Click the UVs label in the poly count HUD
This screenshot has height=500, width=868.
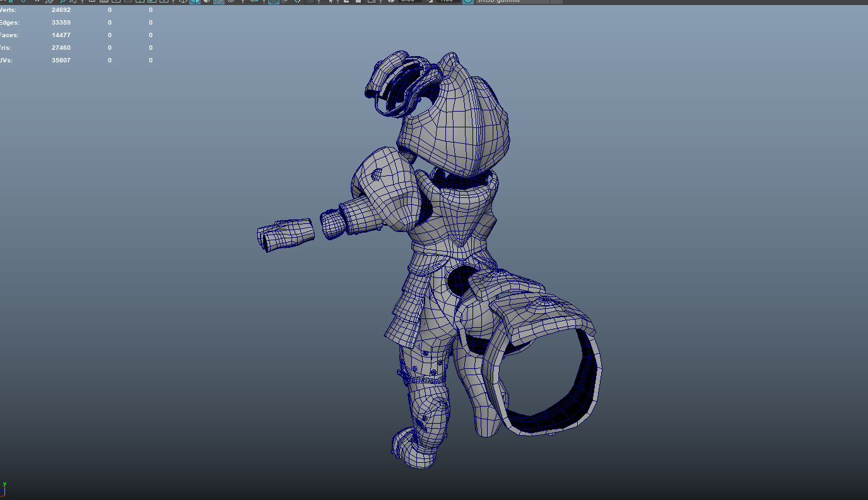6,61
